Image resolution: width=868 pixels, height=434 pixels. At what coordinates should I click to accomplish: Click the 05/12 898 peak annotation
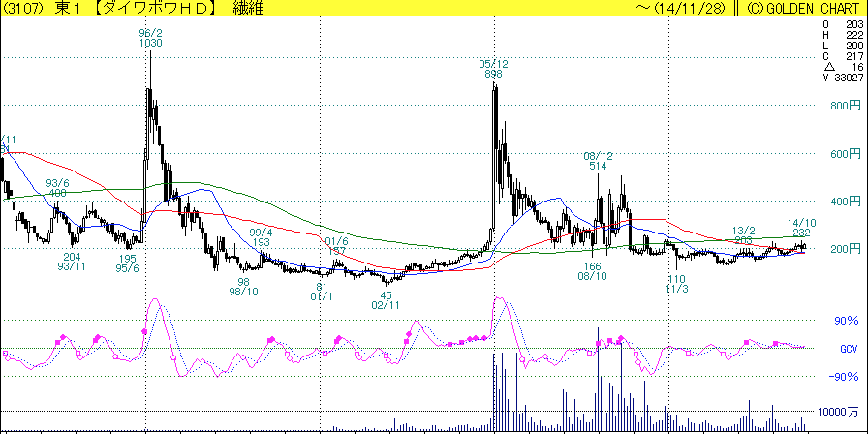click(x=493, y=69)
